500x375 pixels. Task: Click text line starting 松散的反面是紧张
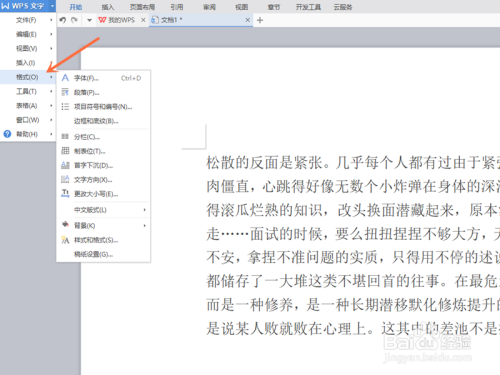[x=353, y=163]
